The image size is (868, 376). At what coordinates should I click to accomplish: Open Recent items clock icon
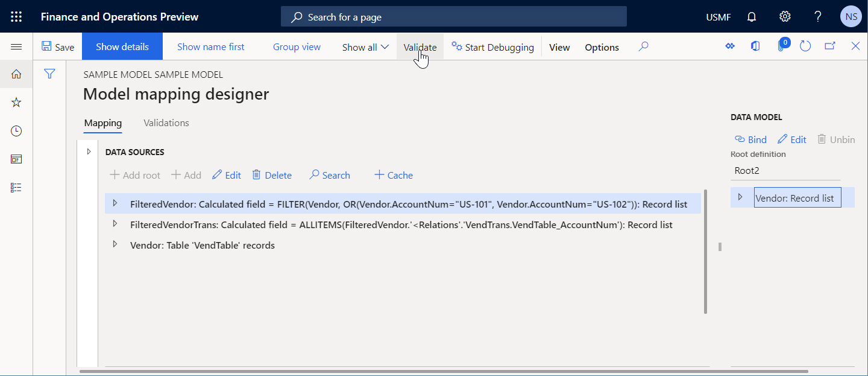pyautogui.click(x=16, y=130)
